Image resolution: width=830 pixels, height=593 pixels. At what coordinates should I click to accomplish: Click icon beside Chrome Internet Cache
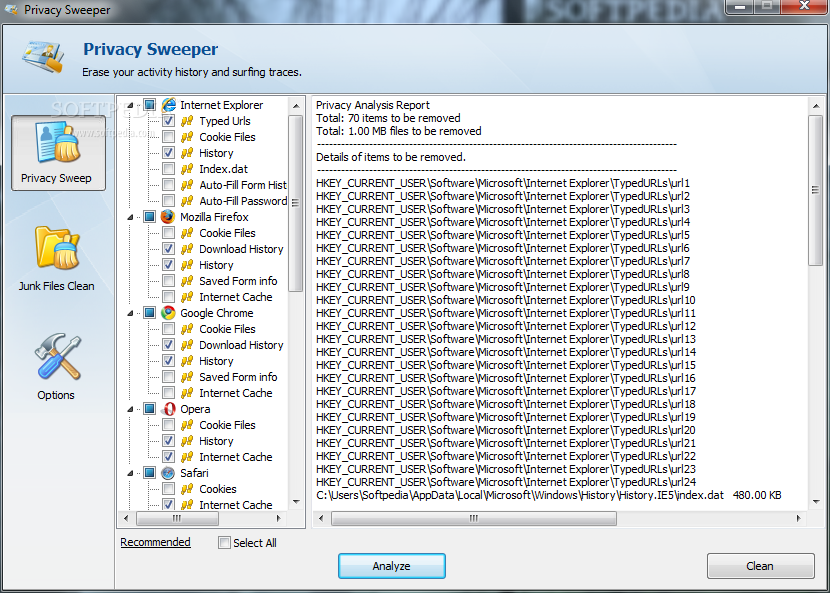coord(187,393)
